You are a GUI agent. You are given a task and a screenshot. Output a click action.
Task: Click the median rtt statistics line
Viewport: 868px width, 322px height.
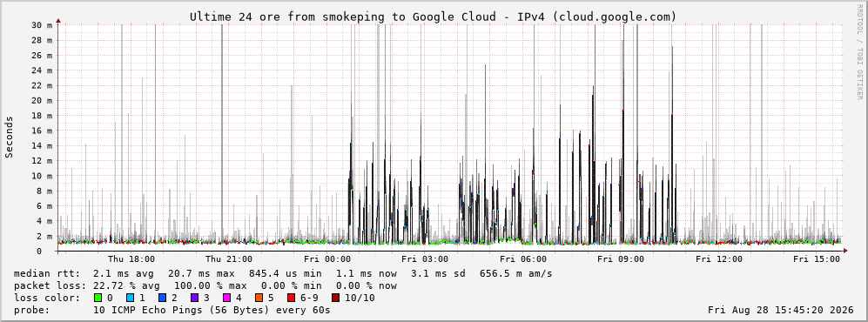coord(283,273)
